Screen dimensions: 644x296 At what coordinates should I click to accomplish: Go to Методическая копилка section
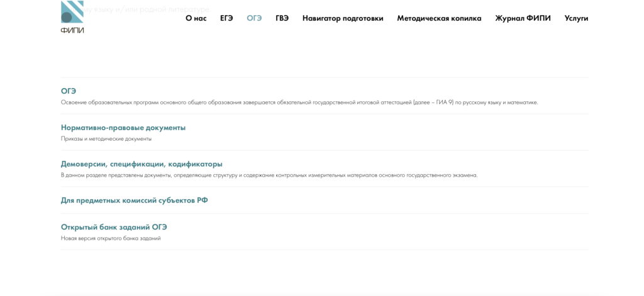pos(439,18)
